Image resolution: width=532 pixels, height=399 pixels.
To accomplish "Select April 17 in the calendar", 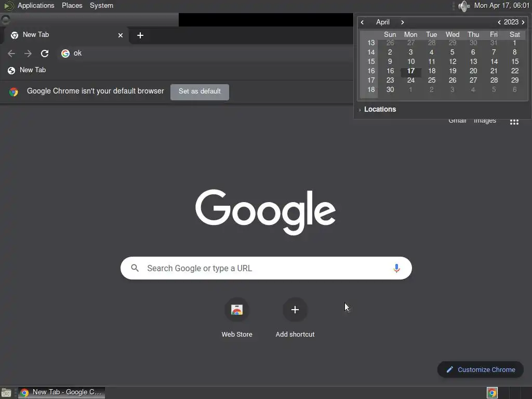I will 410,71.
